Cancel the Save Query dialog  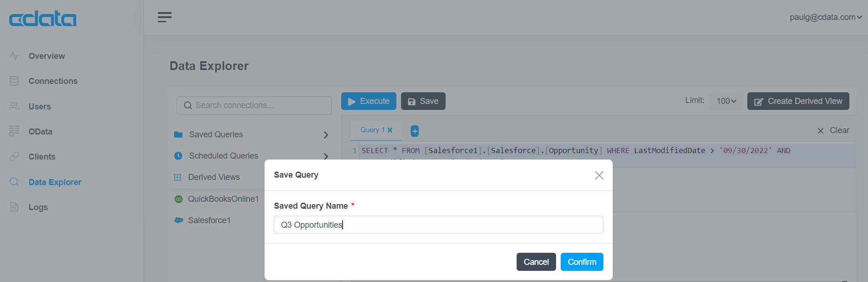[536, 262]
